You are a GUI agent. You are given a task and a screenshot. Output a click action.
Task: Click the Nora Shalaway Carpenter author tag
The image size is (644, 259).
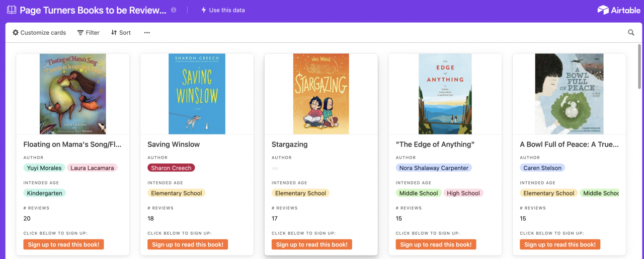pyautogui.click(x=434, y=168)
